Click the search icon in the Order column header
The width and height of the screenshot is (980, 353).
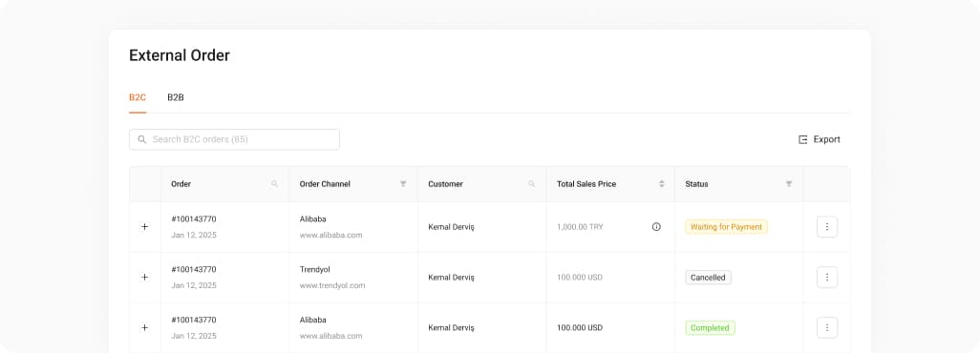pyautogui.click(x=274, y=184)
